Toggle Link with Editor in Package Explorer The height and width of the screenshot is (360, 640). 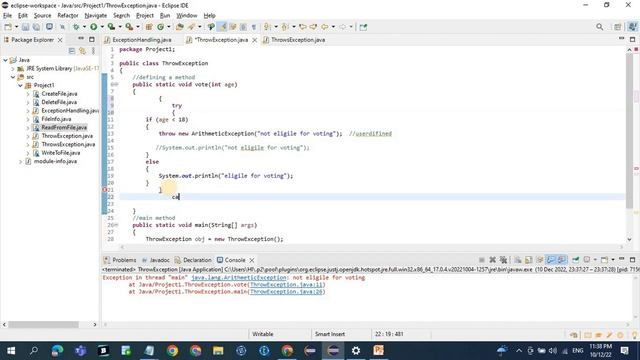coord(82,51)
